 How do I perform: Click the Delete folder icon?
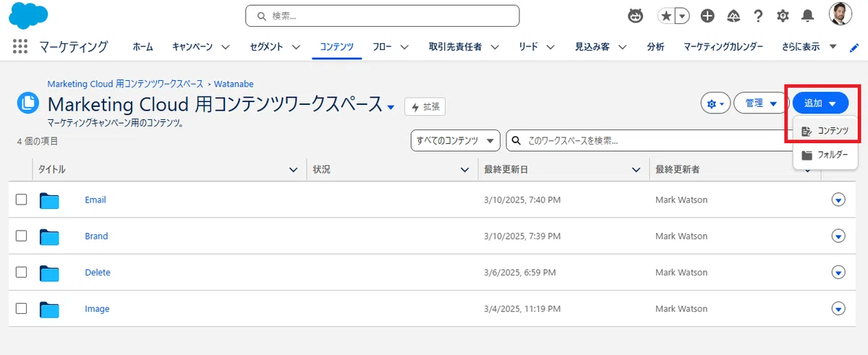tap(49, 273)
